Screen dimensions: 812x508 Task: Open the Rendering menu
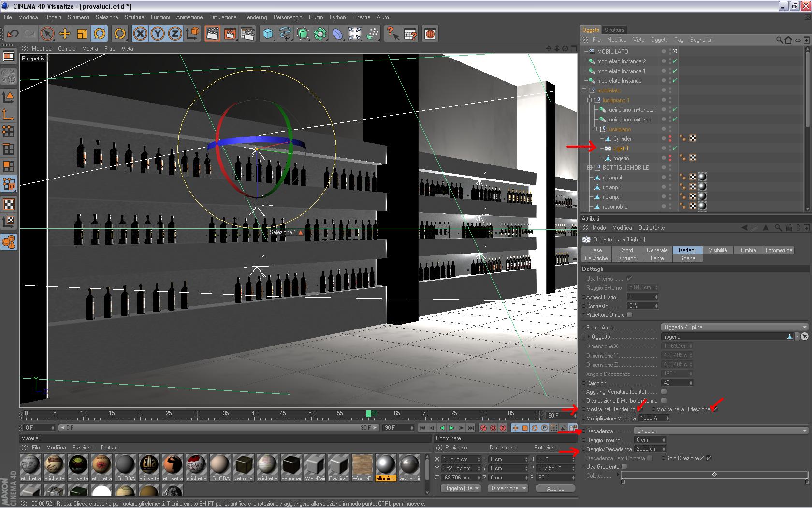point(255,17)
